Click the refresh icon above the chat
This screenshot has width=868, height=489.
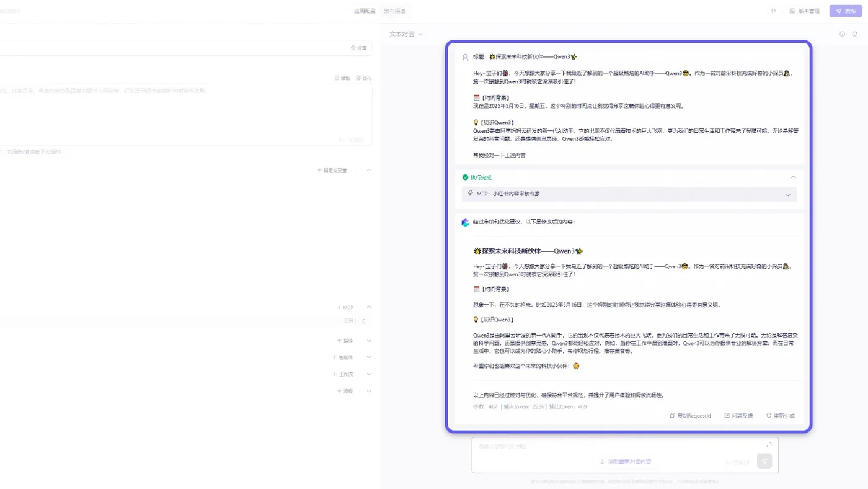(855, 34)
